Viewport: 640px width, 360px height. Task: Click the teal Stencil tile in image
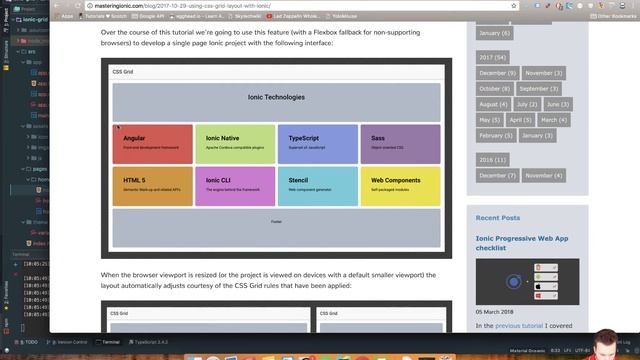(x=318, y=186)
